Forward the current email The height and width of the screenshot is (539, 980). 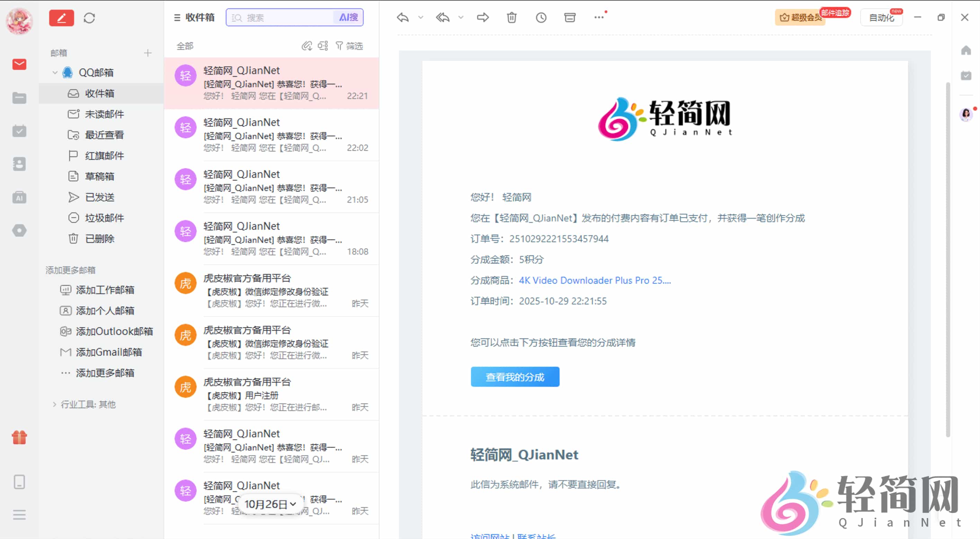click(482, 18)
